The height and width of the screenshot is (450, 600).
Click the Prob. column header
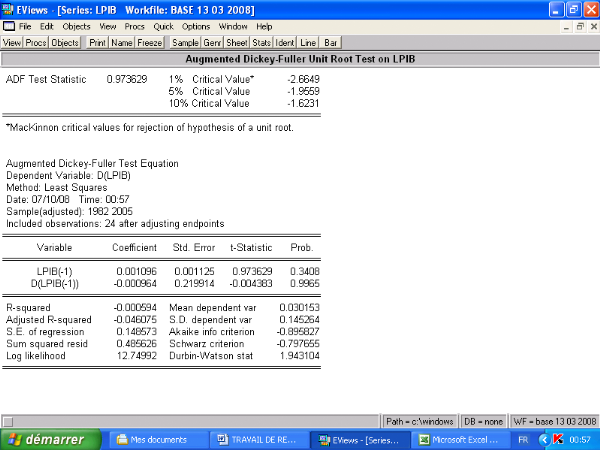pos(302,248)
